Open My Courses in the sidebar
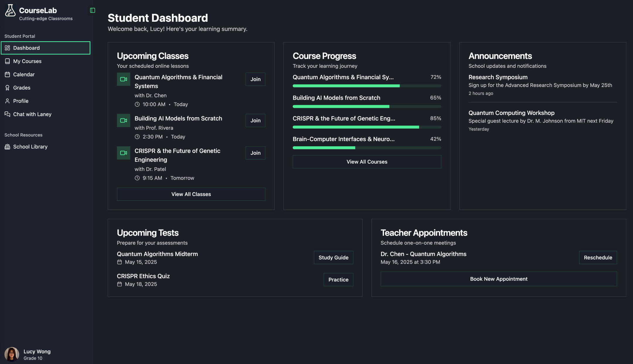 (x=27, y=61)
